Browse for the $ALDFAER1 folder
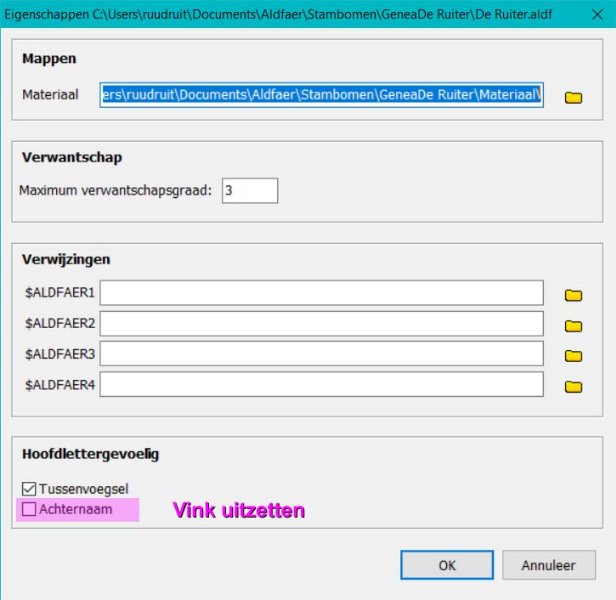 573,295
